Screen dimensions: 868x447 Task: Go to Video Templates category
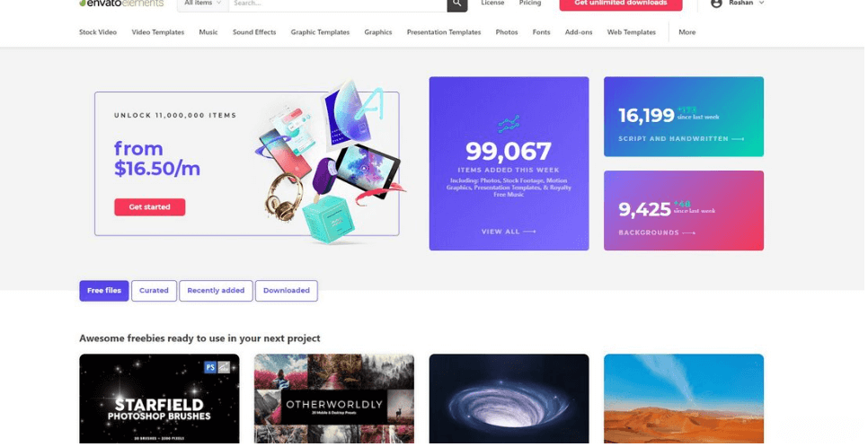pyautogui.click(x=158, y=32)
